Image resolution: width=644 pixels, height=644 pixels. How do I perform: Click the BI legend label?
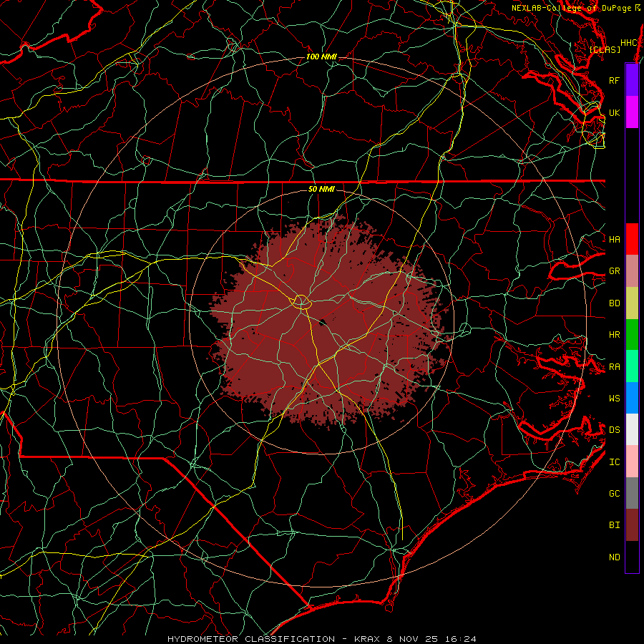click(614, 525)
